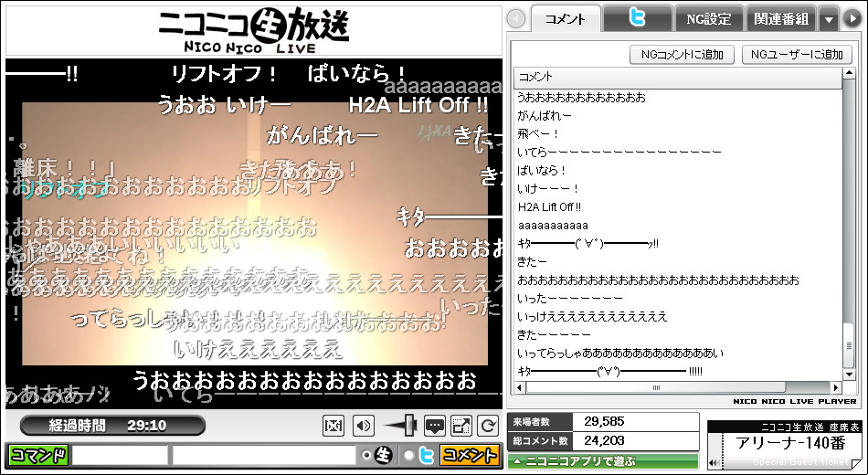
Task: Click the comment list scroll-up arrow
Action: point(849,74)
